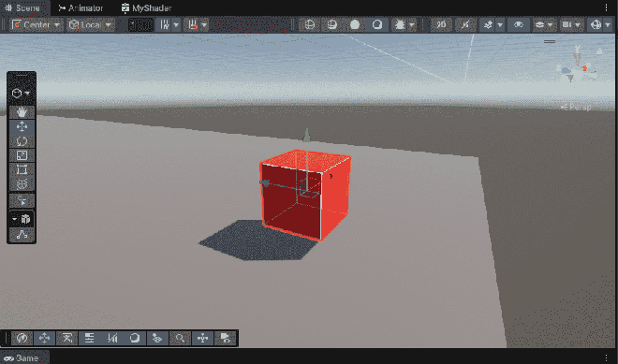The height and width of the screenshot is (364, 618).
Task: Select the Move tool
Action: (22, 126)
